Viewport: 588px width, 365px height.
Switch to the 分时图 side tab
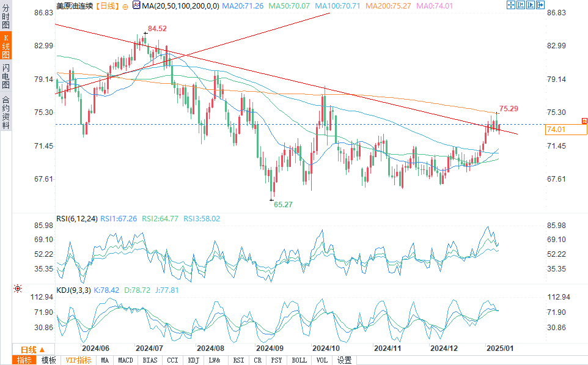pos(6,17)
